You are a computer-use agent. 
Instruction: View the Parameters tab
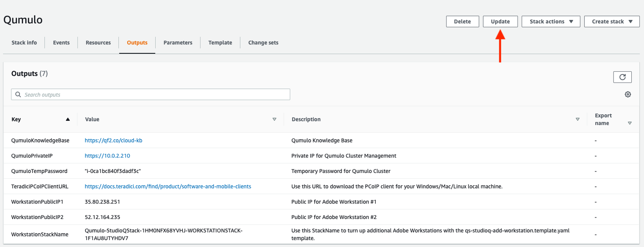coord(178,43)
